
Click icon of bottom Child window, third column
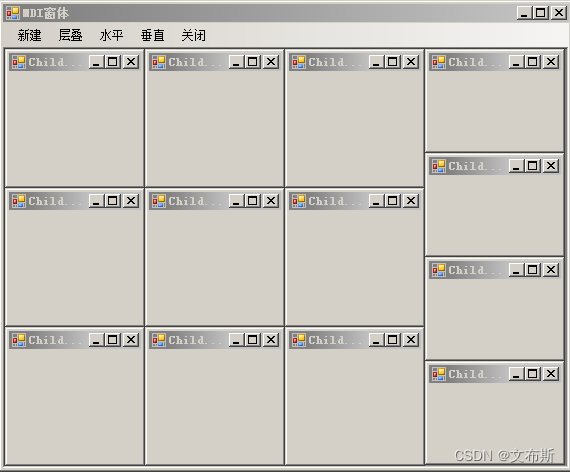[x=298, y=340]
